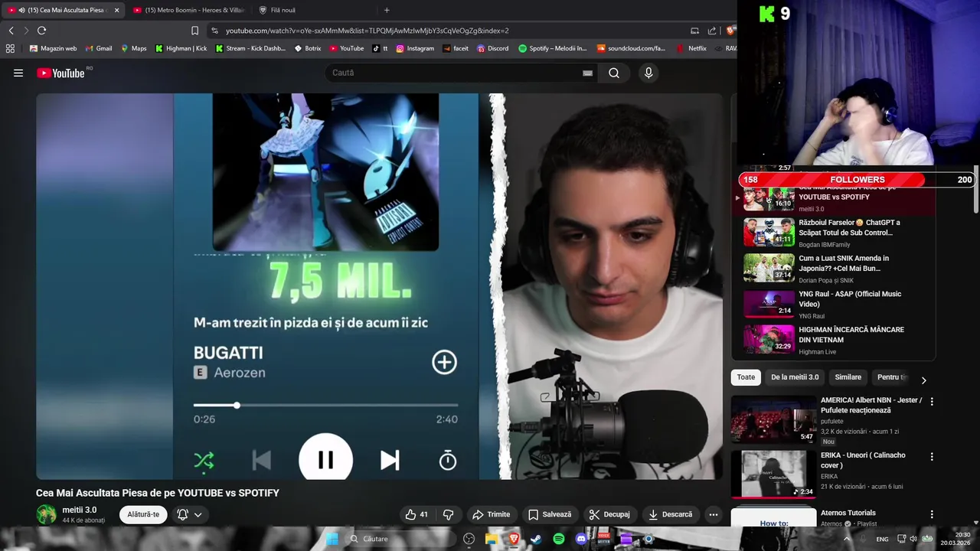Open the apps grid in bookmarks bar
The image size is (980, 551).
[10, 48]
